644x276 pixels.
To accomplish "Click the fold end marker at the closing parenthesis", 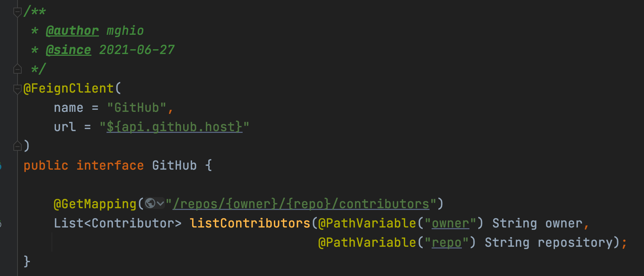I will click(x=17, y=146).
